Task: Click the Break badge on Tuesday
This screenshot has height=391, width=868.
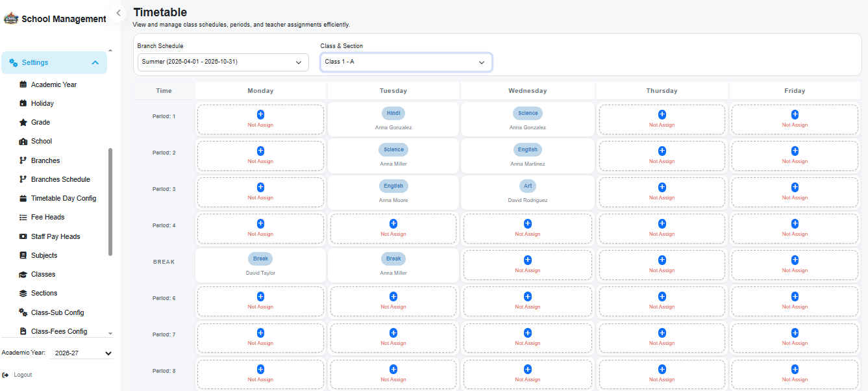Action: click(393, 259)
